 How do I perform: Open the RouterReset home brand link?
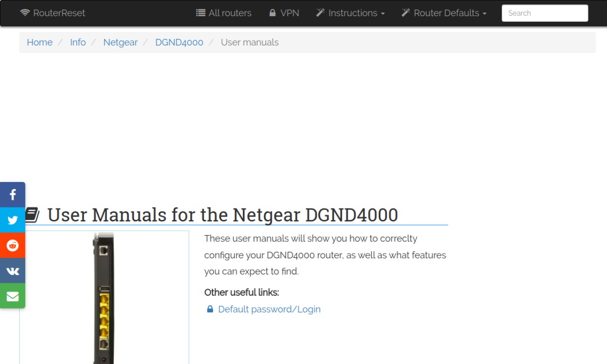tap(53, 13)
